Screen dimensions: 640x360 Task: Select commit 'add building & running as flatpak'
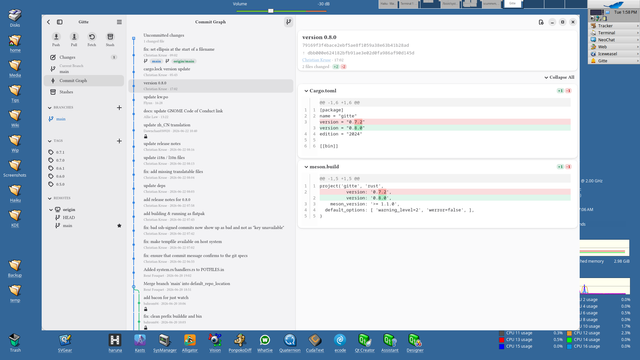211,216
